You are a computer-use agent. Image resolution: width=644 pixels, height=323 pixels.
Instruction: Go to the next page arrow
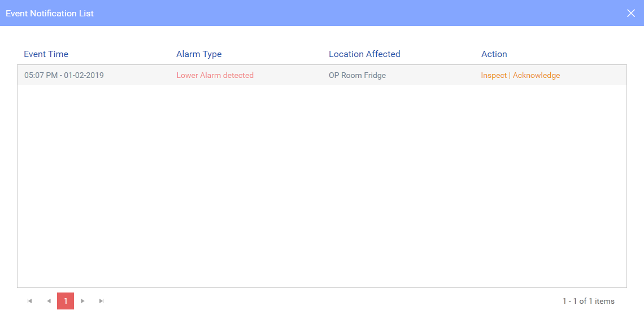tap(82, 301)
